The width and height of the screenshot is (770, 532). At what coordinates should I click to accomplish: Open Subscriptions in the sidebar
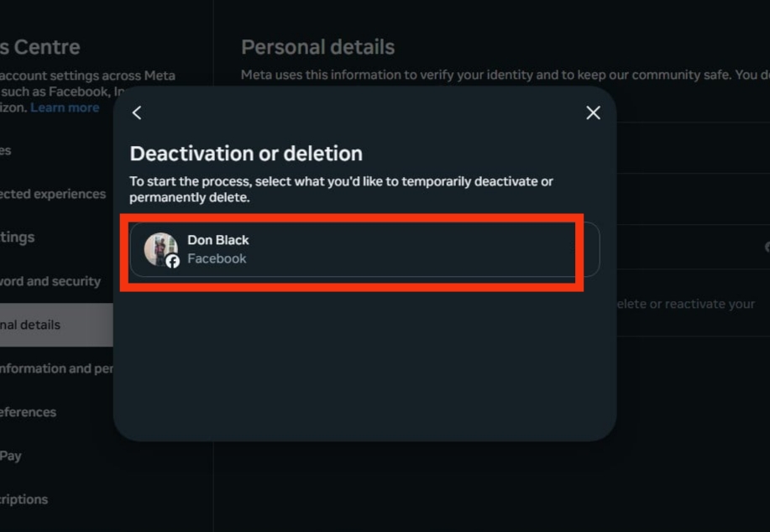tap(24, 499)
